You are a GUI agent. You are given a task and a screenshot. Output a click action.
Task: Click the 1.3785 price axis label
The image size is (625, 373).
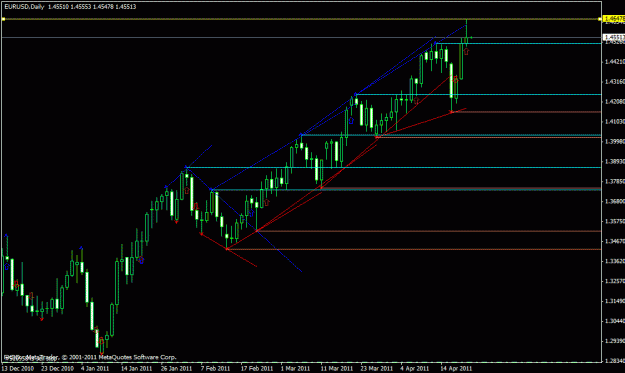pos(615,181)
